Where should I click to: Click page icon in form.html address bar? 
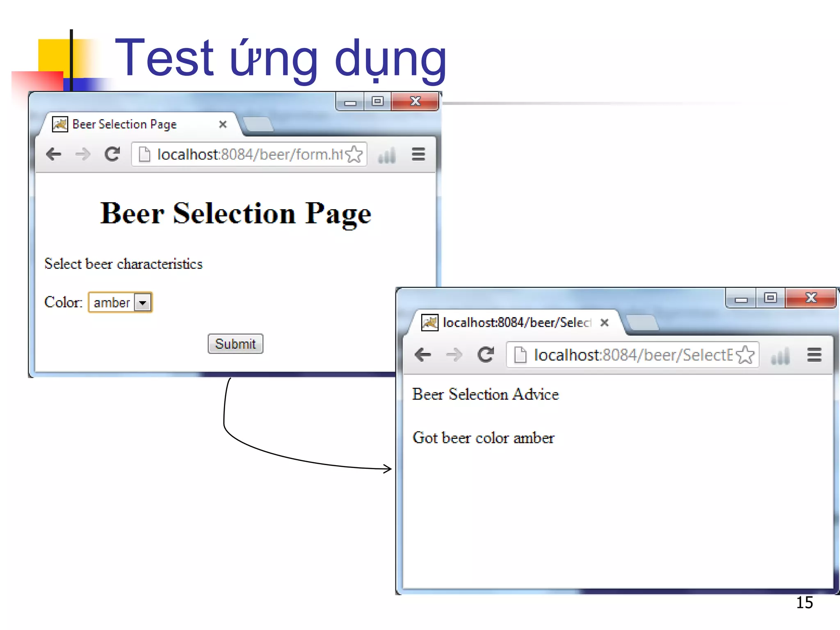tap(144, 155)
